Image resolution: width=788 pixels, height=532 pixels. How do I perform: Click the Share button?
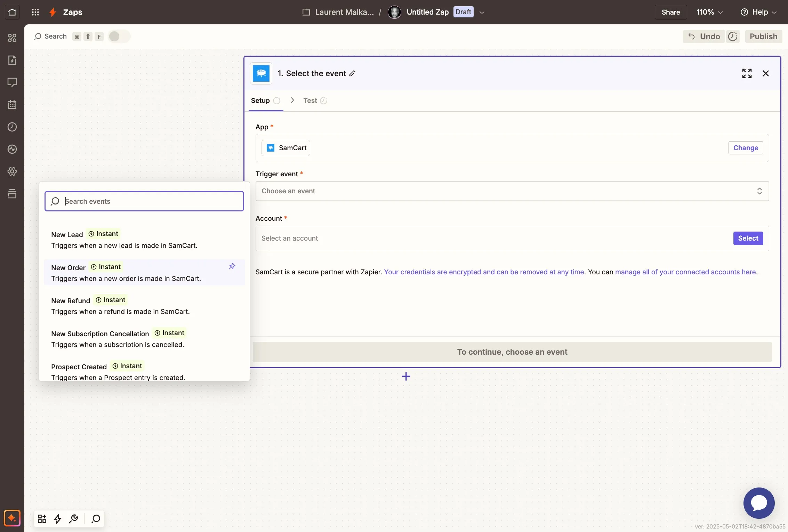coord(670,12)
